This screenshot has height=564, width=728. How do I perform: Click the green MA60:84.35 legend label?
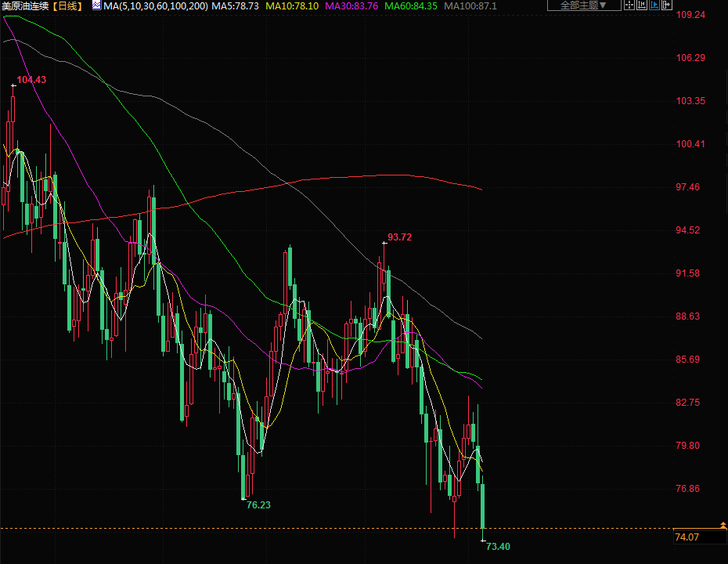(411, 5)
